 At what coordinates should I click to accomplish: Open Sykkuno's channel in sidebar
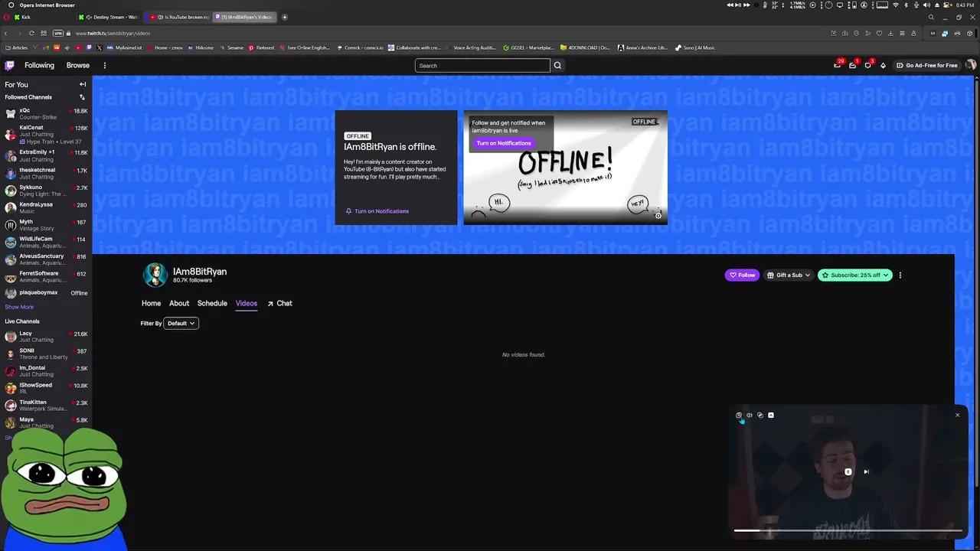[x=46, y=191]
